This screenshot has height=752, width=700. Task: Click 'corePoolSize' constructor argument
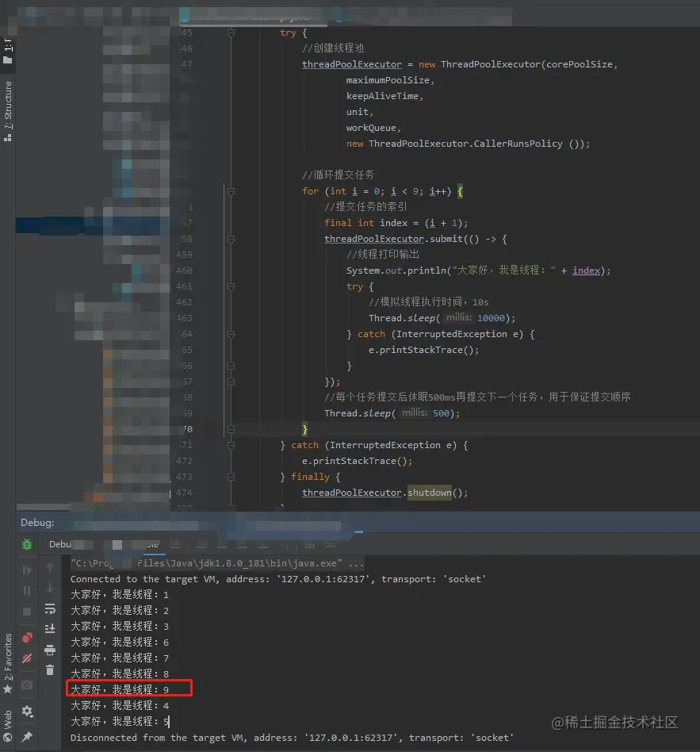point(580,64)
